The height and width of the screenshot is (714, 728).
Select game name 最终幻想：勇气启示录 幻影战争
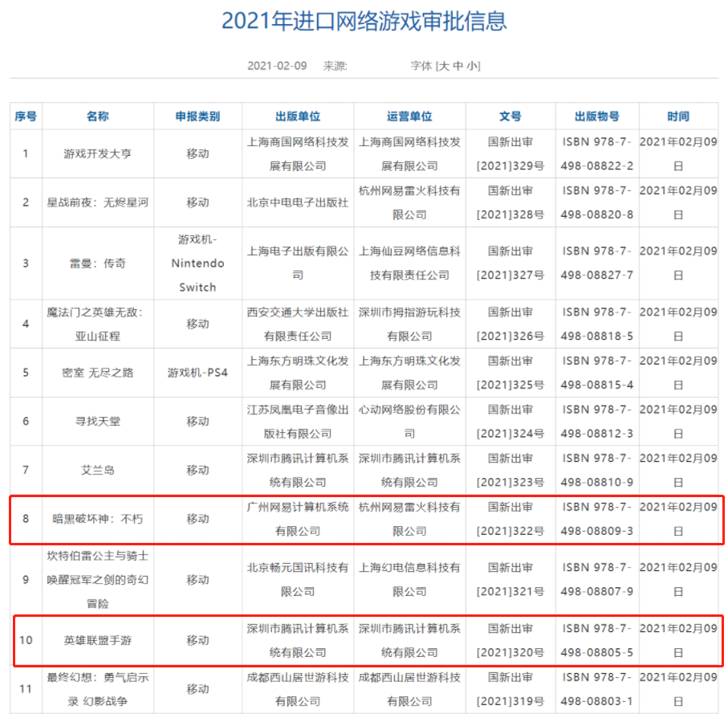(x=97, y=689)
